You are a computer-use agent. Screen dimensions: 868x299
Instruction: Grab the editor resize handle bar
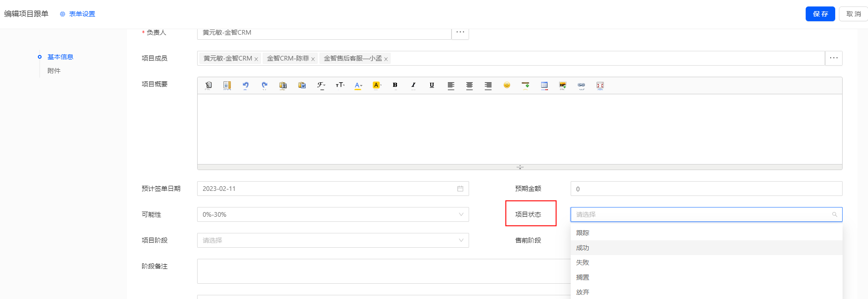520,167
